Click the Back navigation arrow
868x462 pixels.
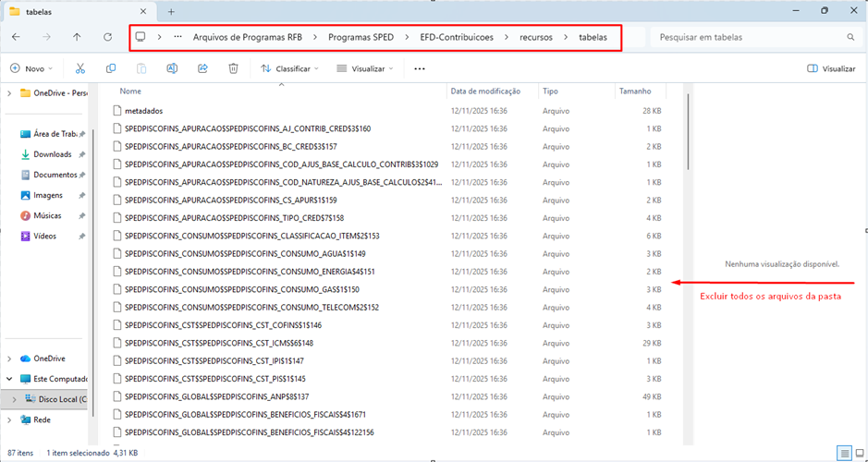[x=16, y=37]
